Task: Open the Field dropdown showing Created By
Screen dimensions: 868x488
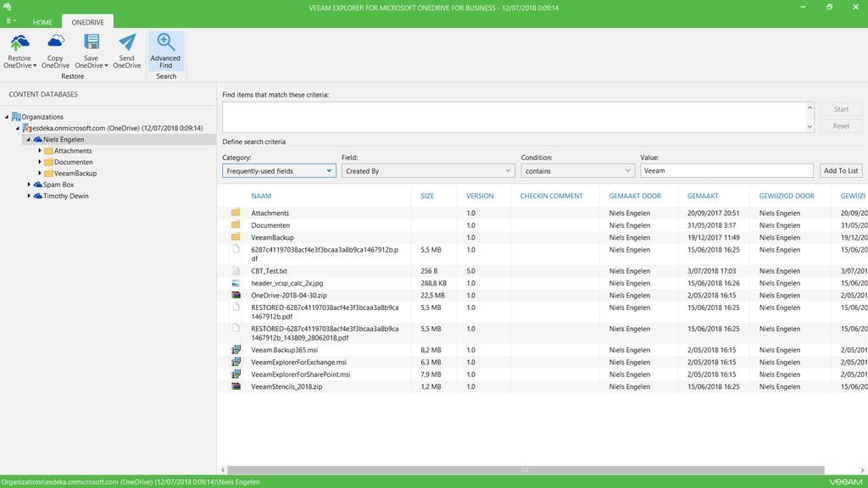Action: tap(428, 171)
